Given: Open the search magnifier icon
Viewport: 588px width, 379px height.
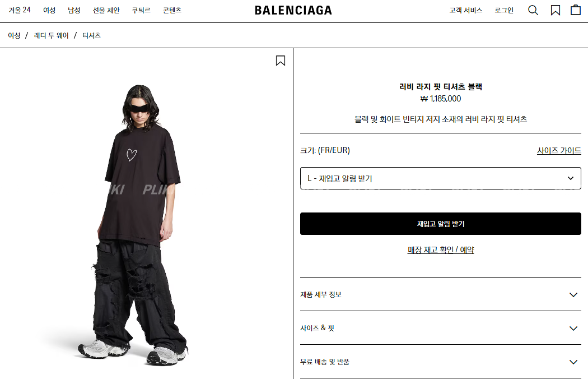Looking at the screenshot, I should point(533,10).
